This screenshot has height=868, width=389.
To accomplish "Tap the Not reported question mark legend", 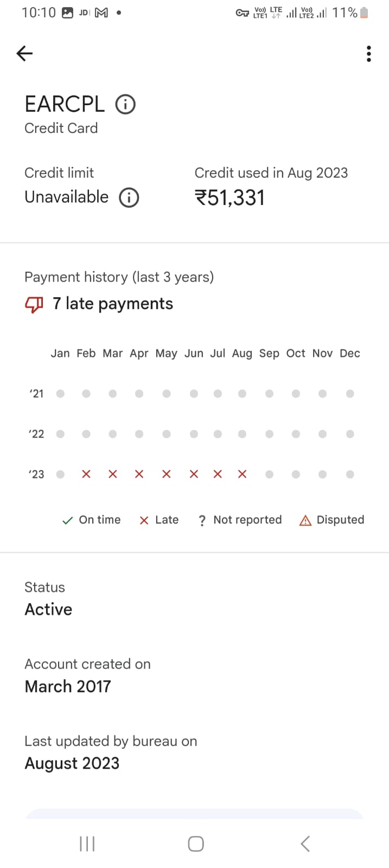I will tap(202, 521).
